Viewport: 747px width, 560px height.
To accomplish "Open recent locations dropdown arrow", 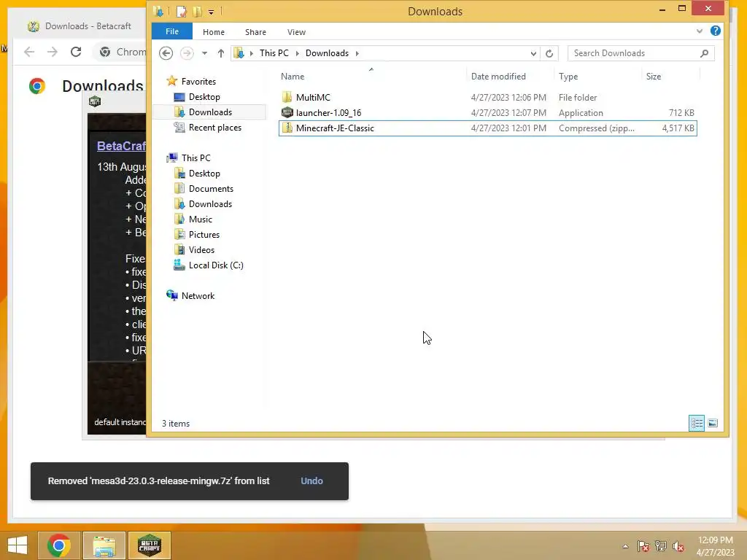I will click(x=204, y=53).
